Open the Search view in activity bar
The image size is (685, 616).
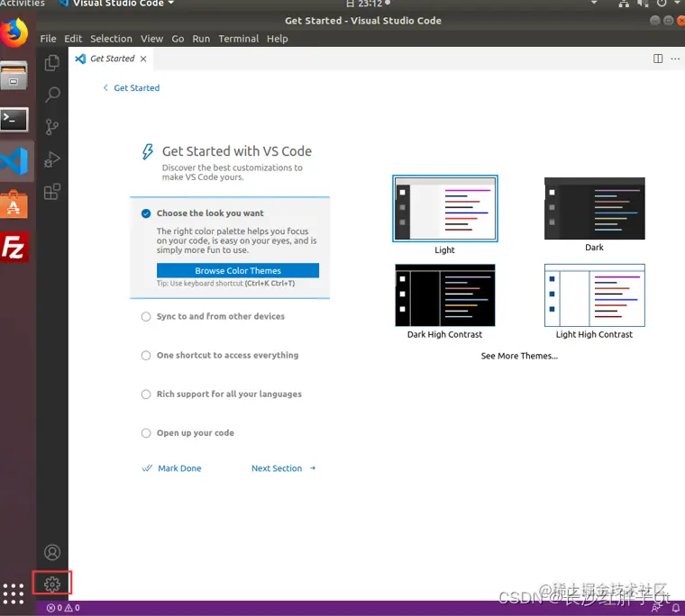pyautogui.click(x=52, y=95)
